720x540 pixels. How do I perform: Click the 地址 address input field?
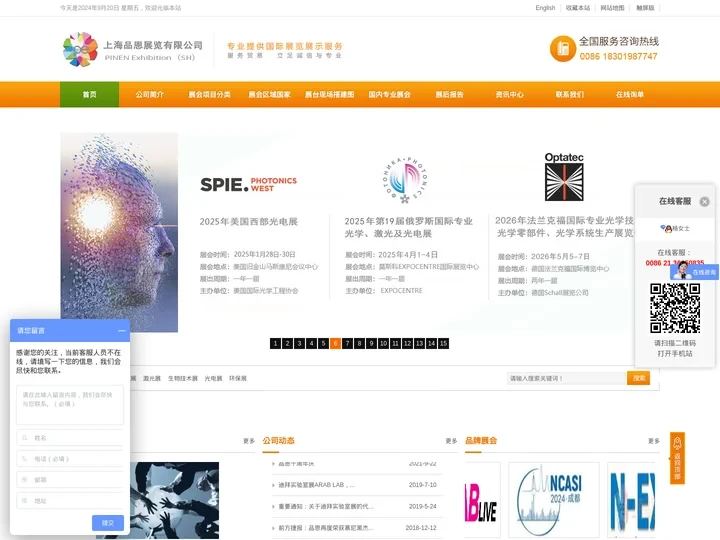70,501
